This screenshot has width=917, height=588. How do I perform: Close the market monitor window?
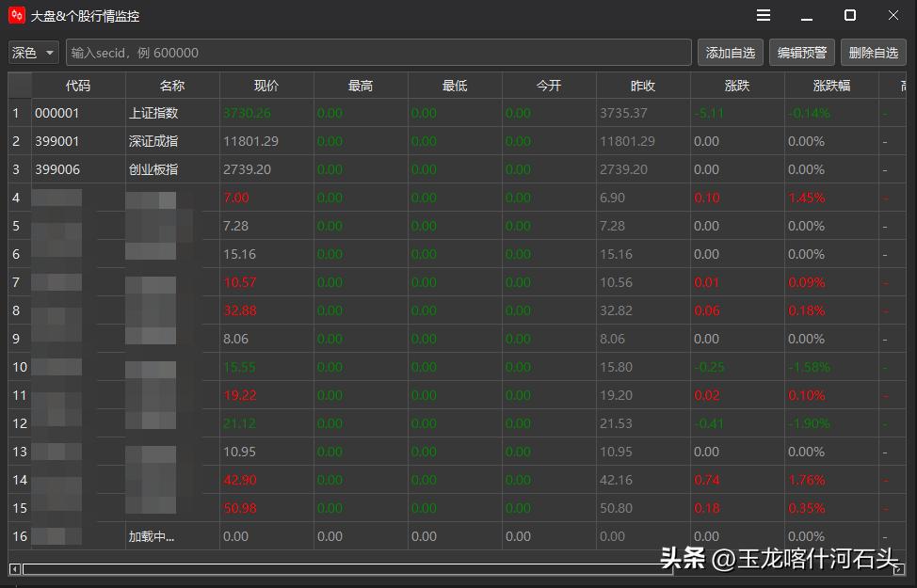(x=893, y=15)
